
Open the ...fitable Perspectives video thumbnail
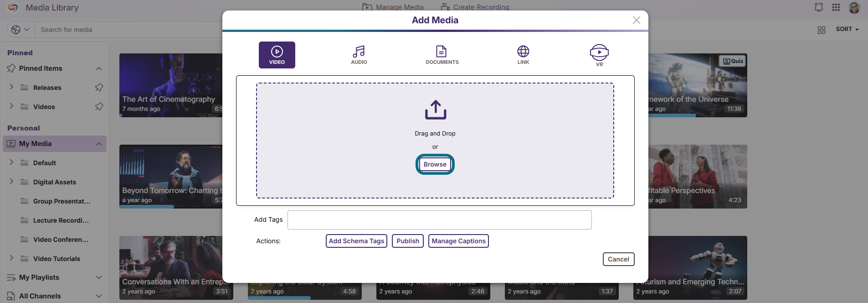(698, 176)
